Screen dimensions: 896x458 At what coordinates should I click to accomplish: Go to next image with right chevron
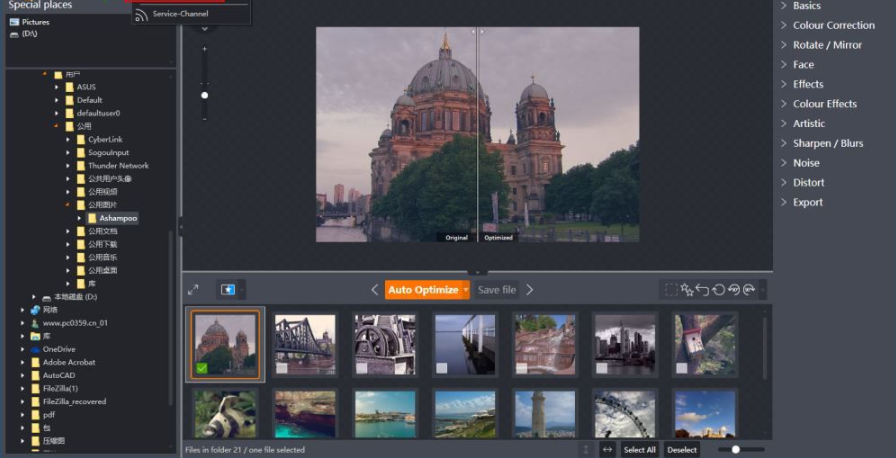point(530,290)
